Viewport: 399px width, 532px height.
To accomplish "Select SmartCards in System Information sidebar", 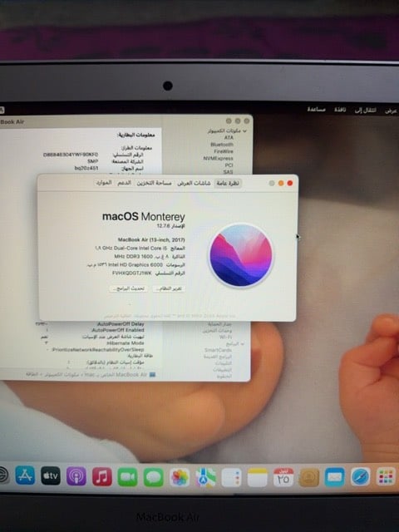I will coord(218,350).
